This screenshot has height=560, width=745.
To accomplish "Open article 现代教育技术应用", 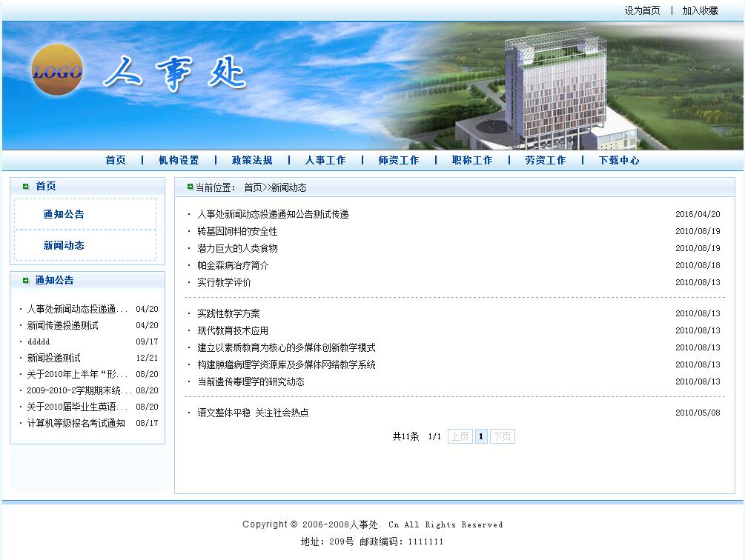I will point(233,331).
